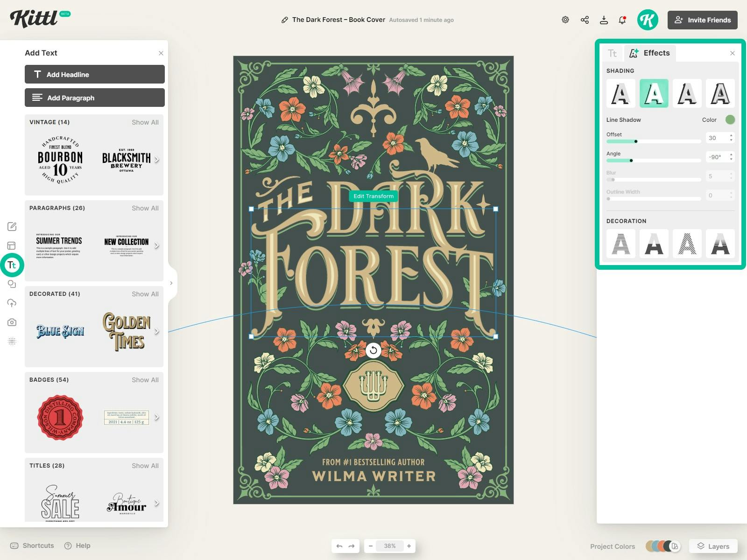Enable the striped Decoration style

[620, 243]
